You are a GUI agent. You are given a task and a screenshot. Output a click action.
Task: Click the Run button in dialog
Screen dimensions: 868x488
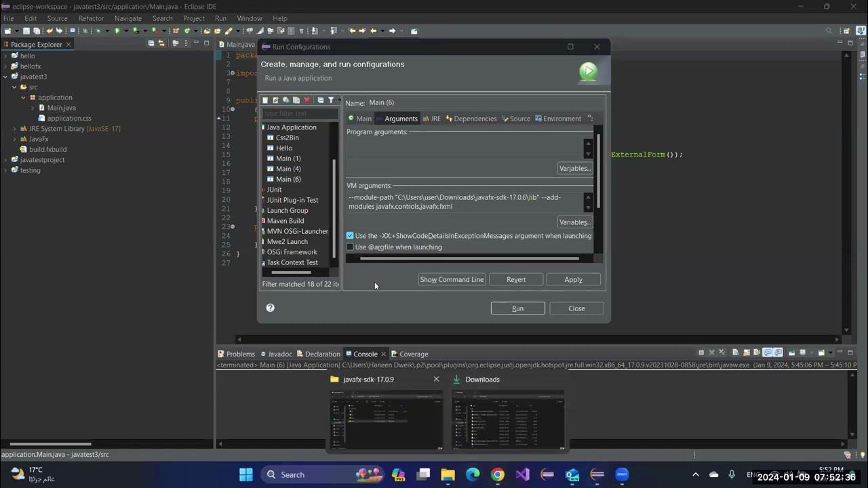click(517, 308)
